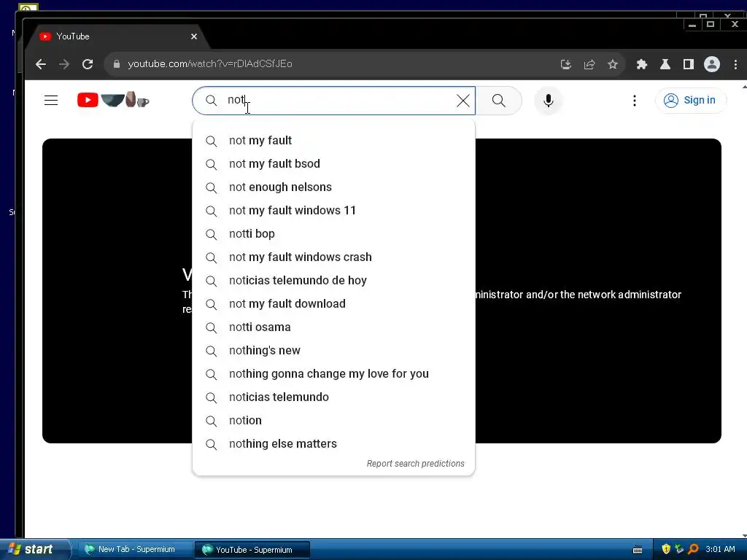Image resolution: width=747 pixels, height=560 pixels.
Task: Go back with browser back arrow
Action: coord(41,64)
